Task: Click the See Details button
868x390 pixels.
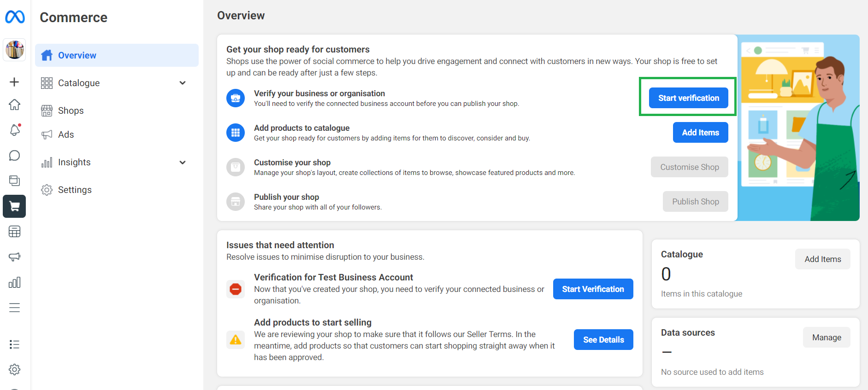Action: [603, 340]
